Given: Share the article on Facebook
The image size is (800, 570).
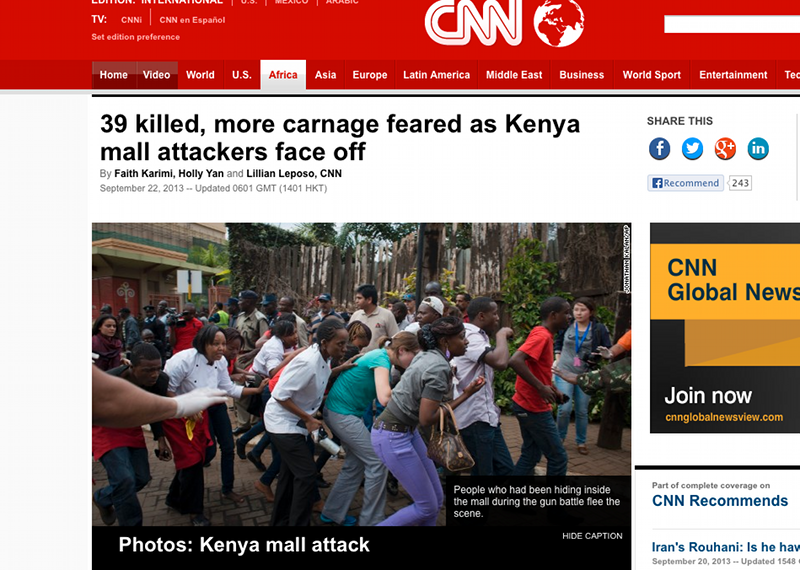Looking at the screenshot, I should pos(659,149).
